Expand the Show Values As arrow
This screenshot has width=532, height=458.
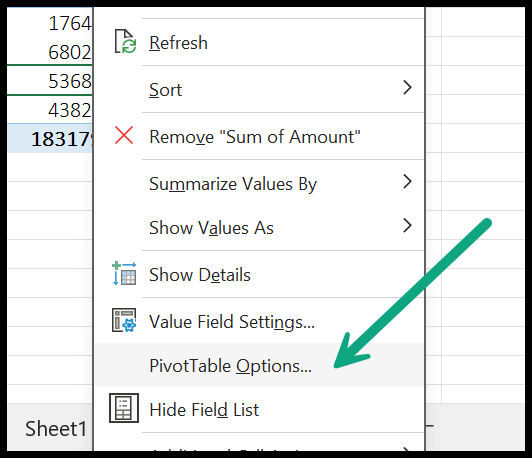click(407, 226)
